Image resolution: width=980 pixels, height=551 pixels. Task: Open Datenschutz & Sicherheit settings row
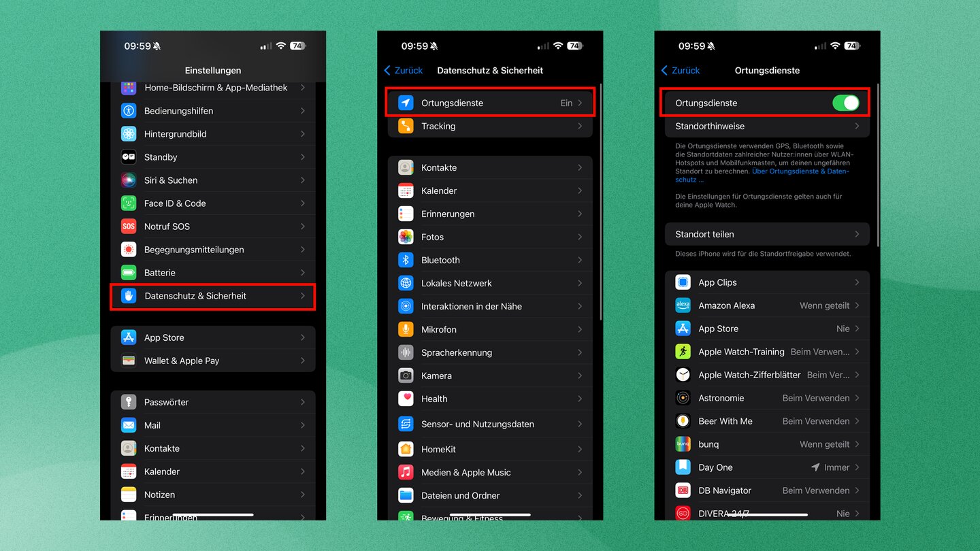212,297
